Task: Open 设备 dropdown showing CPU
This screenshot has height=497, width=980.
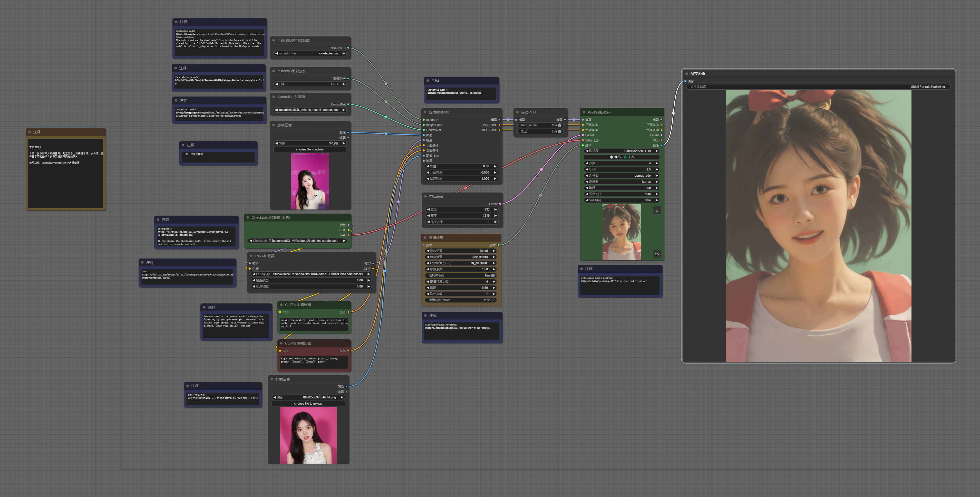Action: pos(310,84)
